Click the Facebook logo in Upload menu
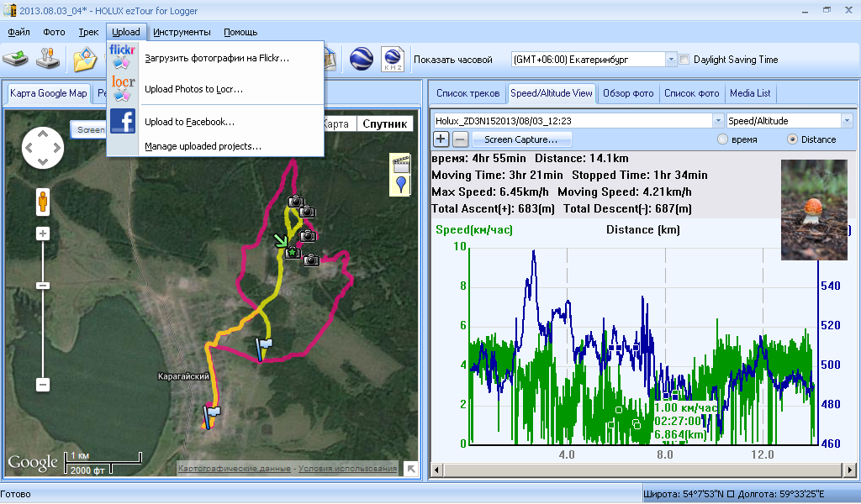 tap(123, 121)
